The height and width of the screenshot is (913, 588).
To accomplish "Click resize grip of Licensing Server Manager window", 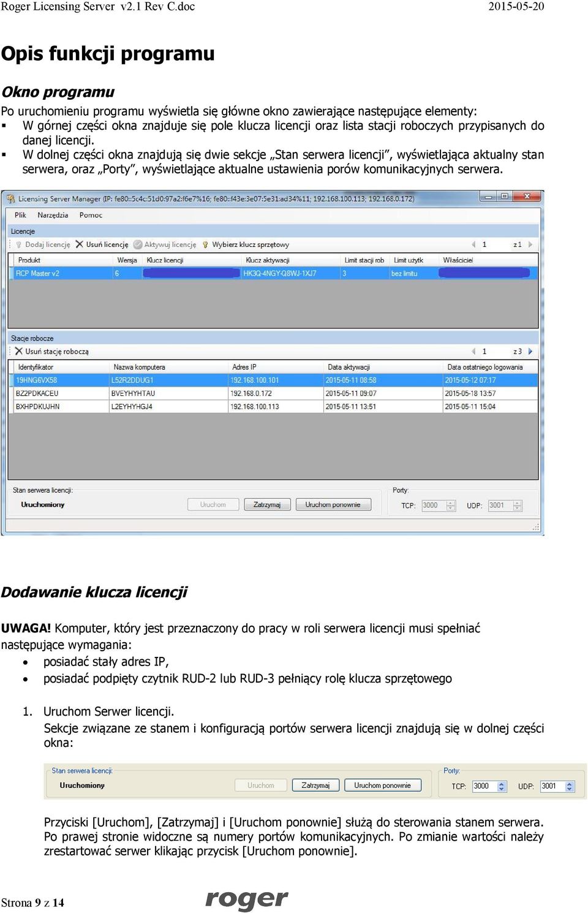I will [x=536, y=527].
